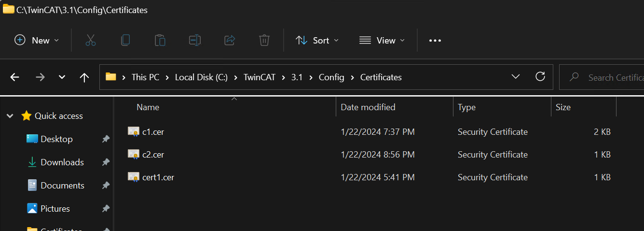
Task: Click the Downloads arrow icon in sidebar
Action: 32,162
